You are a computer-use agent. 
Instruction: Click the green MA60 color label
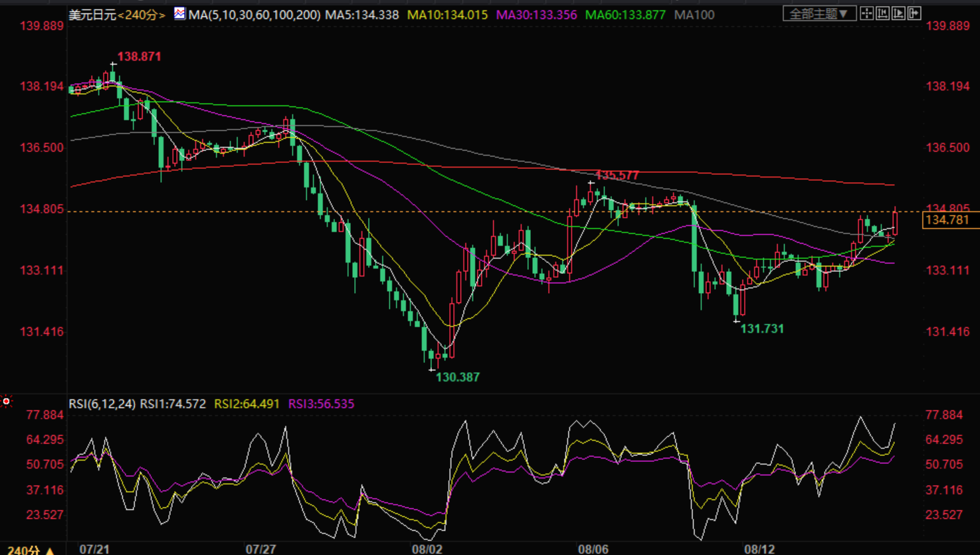click(x=625, y=15)
